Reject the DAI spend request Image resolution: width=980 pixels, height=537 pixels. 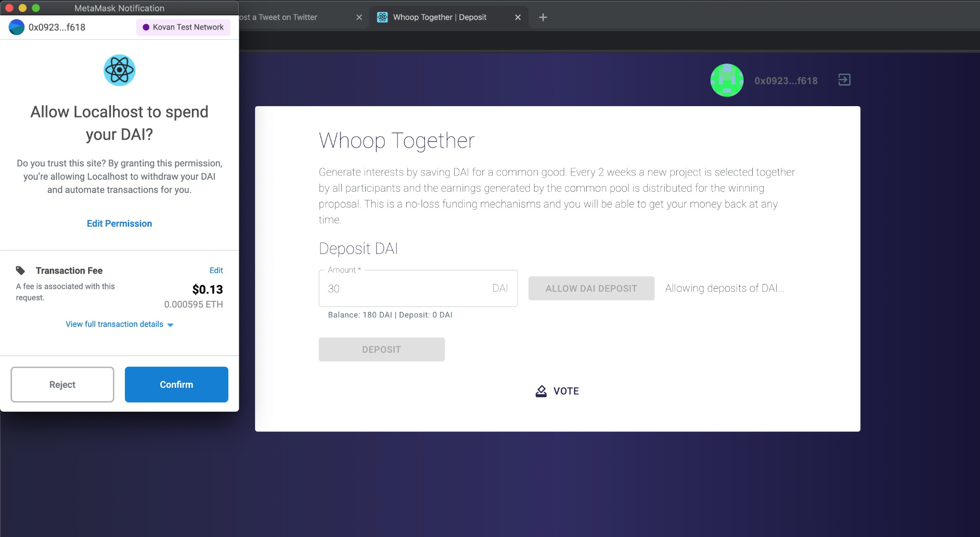(62, 384)
